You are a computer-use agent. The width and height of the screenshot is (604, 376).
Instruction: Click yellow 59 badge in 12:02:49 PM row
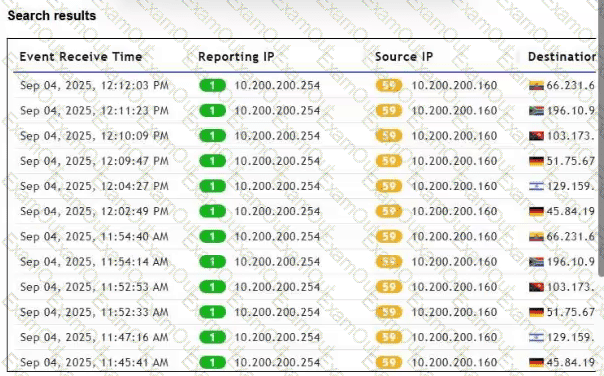click(x=389, y=212)
